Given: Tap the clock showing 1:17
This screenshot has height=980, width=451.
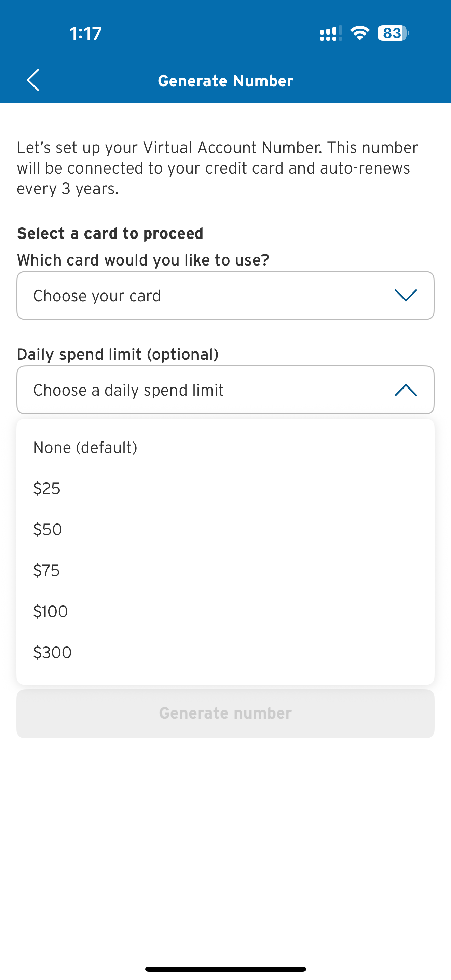Looking at the screenshot, I should pyautogui.click(x=85, y=33).
